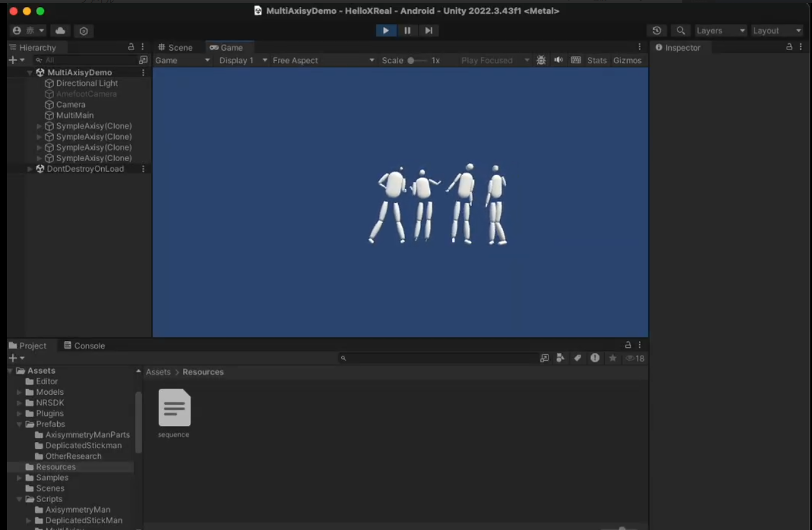Open the Layers dropdown
The image size is (812, 530).
coord(720,30)
